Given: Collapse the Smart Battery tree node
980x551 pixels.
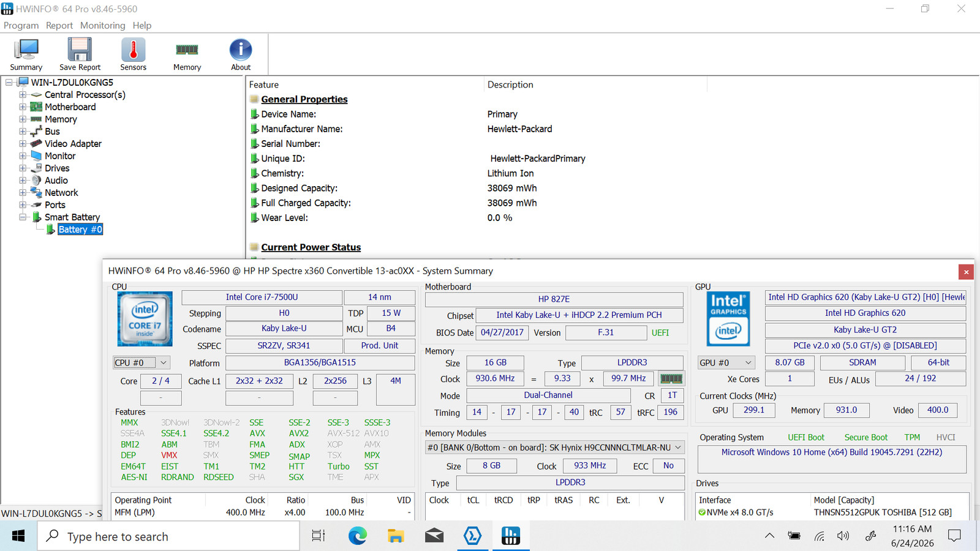Looking at the screenshot, I should 23,217.
